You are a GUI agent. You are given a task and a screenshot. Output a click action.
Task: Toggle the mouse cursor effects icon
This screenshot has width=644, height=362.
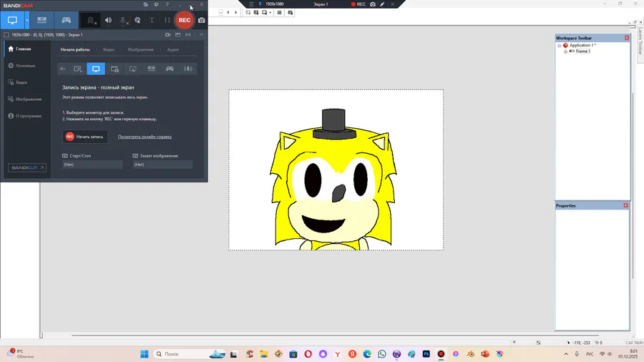click(137, 20)
